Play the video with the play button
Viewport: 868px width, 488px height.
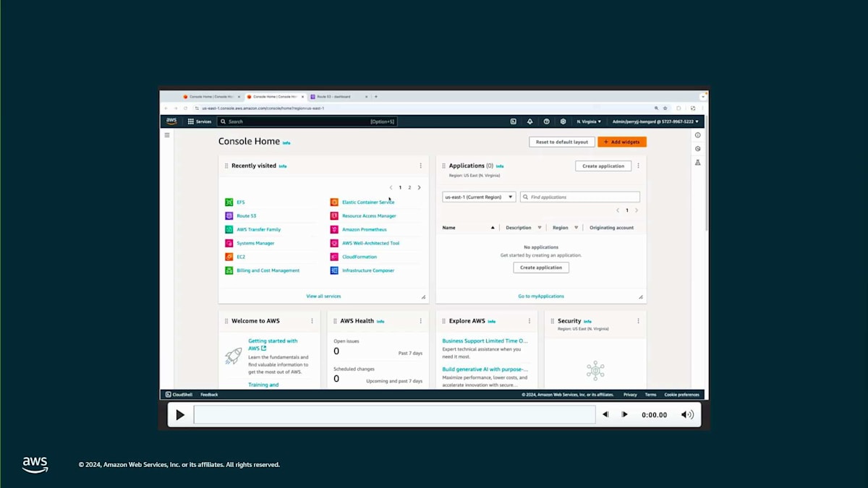pyautogui.click(x=180, y=415)
